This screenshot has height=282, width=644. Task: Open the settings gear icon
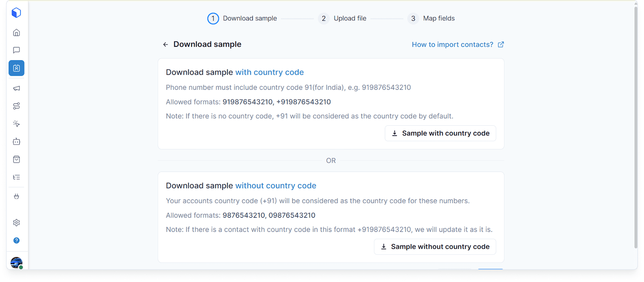click(x=16, y=223)
